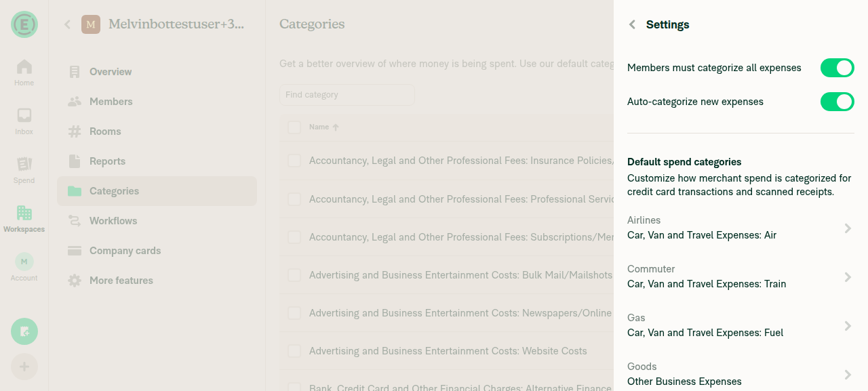Click the plus button in sidebar

pyautogui.click(x=24, y=367)
